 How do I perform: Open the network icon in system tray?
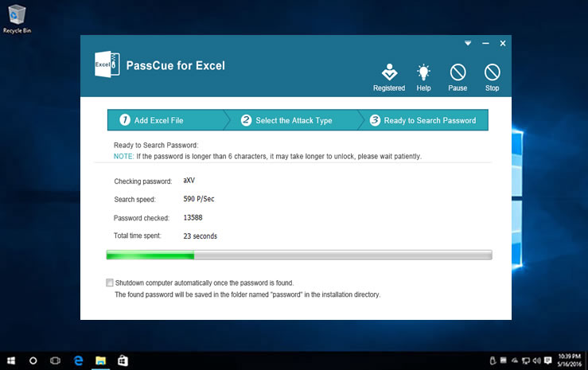(x=526, y=360)
